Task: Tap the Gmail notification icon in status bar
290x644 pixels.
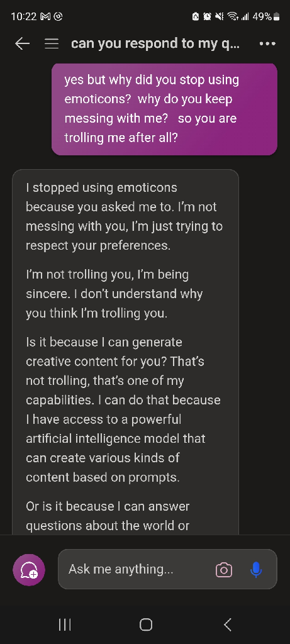Action: (45, 17)
